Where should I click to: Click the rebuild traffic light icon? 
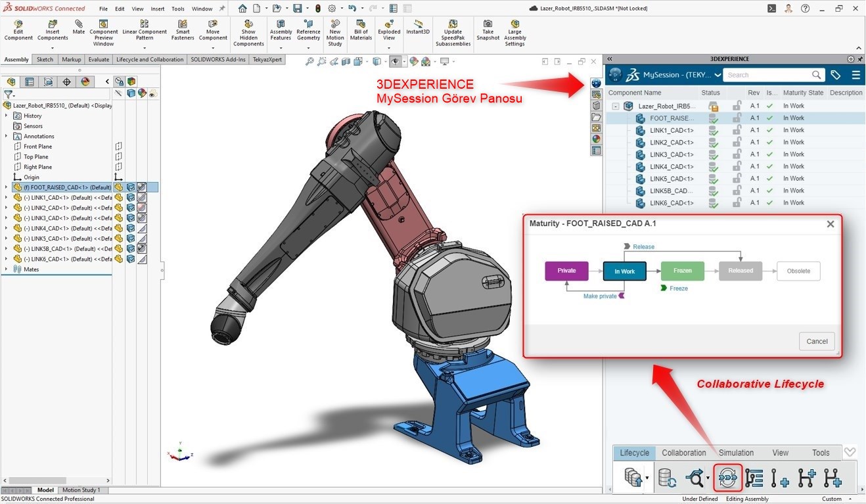(318, 9)
